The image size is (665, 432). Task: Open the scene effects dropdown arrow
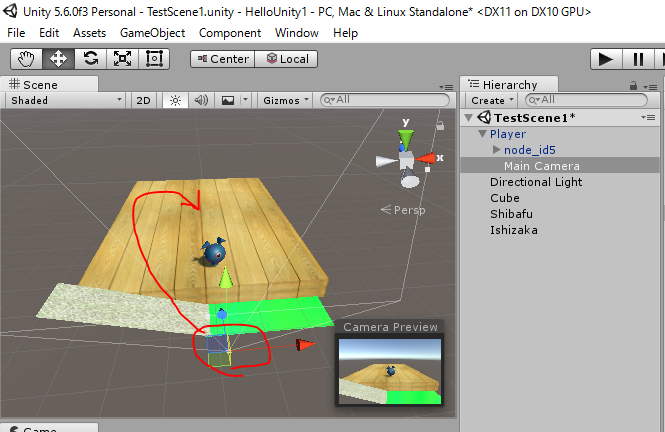(x=245, y=100)
